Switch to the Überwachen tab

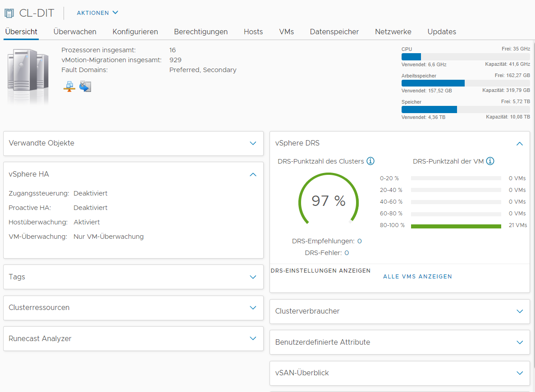click(x=75, y=32)
